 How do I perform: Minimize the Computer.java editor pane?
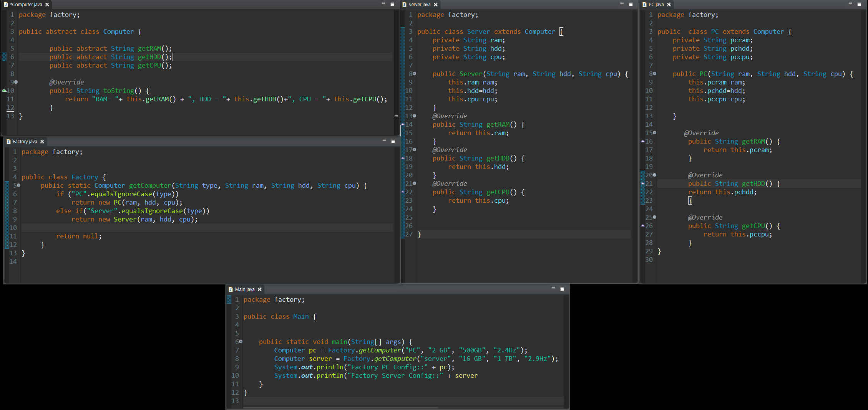(x=383, y=4)
